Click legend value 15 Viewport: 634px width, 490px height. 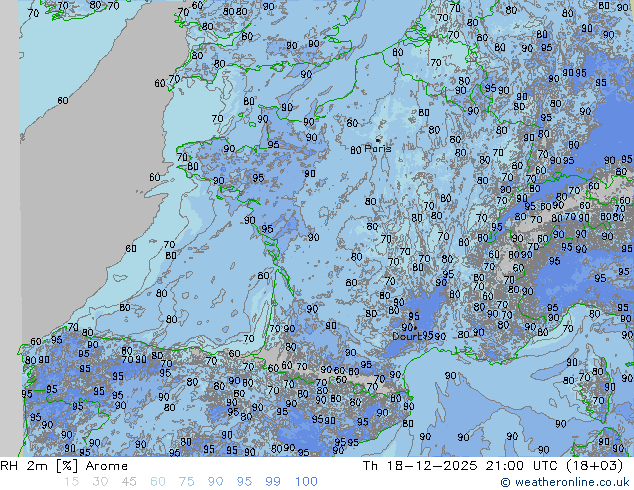71,482
